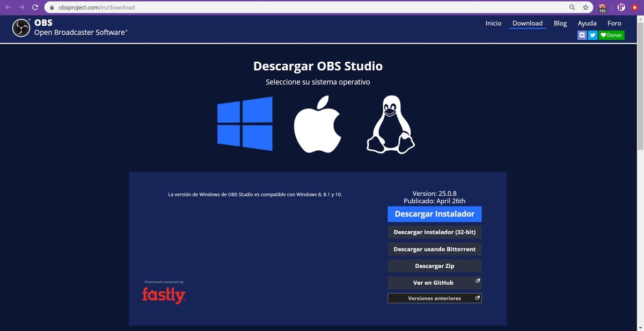
Task: Go back with the browser back arrow
Action: [9, 8]
